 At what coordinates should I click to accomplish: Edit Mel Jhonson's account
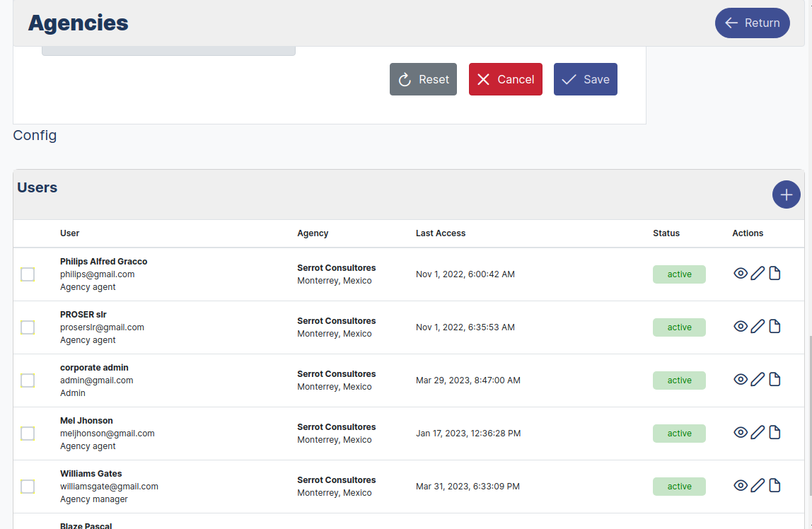pyautogui.click(x=758, y=432)
